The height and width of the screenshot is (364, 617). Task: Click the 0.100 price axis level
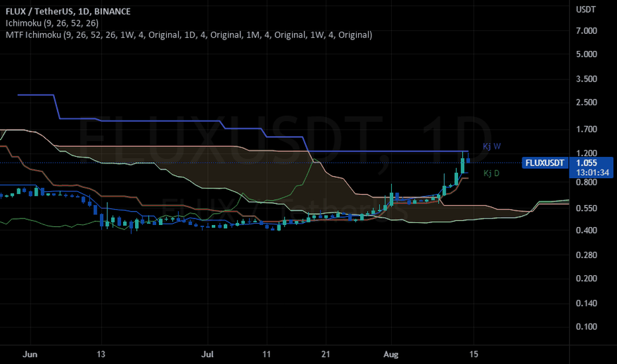coord(587,327)
